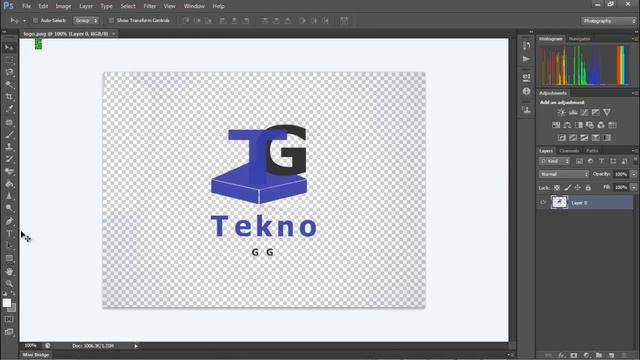Click the Layer 0 thumbnail
Screen dimensions: 640x360
pyautogui.click(x=559, y=202)
